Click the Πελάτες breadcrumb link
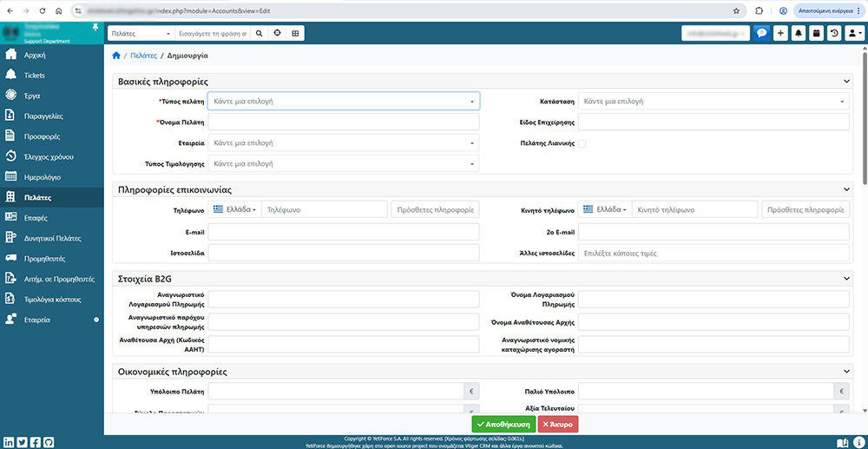Screen dimensions: 868x449 [143, 55]
